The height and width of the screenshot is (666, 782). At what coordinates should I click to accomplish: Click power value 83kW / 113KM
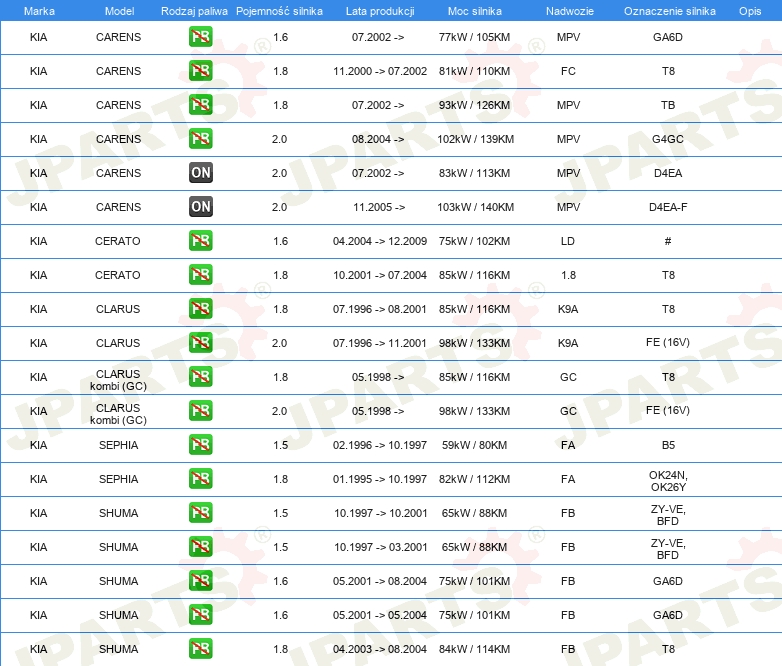coord(474,173)
